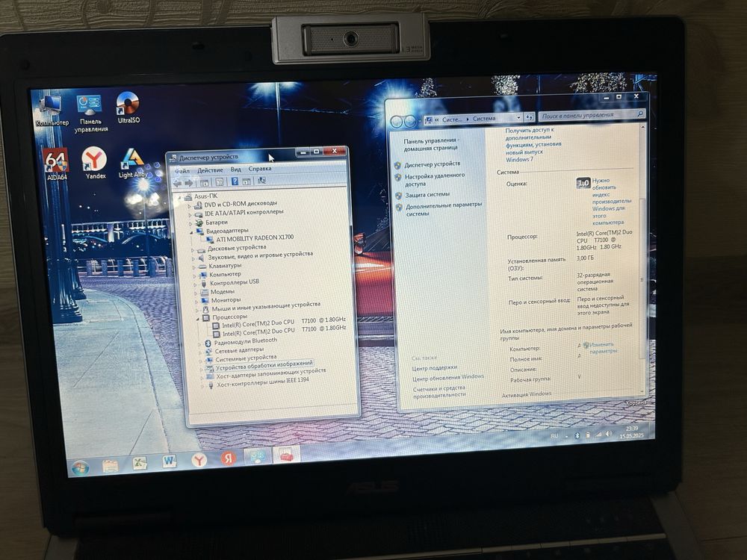Select the Радиомодули Bluetooth item
This screenshot has height=560, width=747.
pyautogui.click(x=245, y=341)
